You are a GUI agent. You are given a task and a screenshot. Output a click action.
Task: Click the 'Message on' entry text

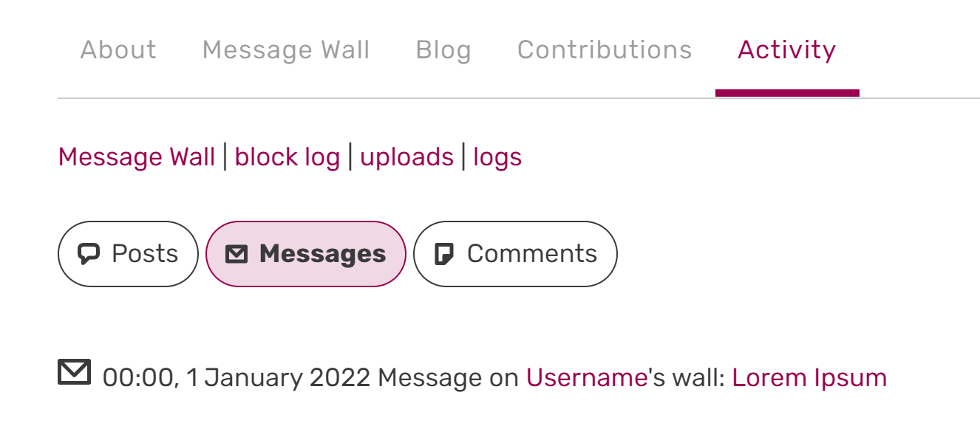(x=448, y=378)
